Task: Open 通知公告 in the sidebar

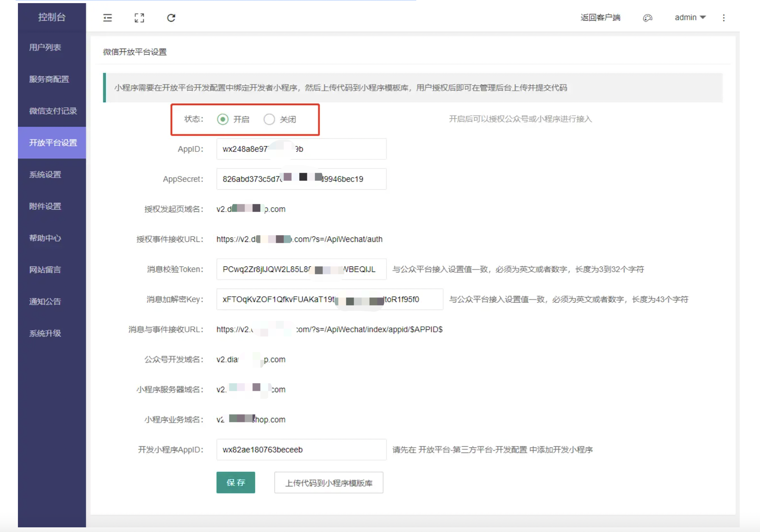Action: coord(52,301)
